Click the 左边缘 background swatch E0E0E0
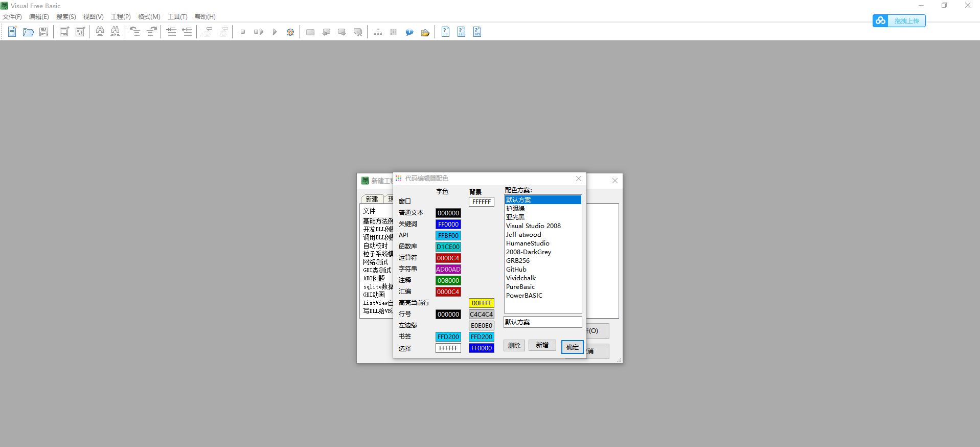The width and height of the screenshot is (980, 447). click(x=482, y=326)
